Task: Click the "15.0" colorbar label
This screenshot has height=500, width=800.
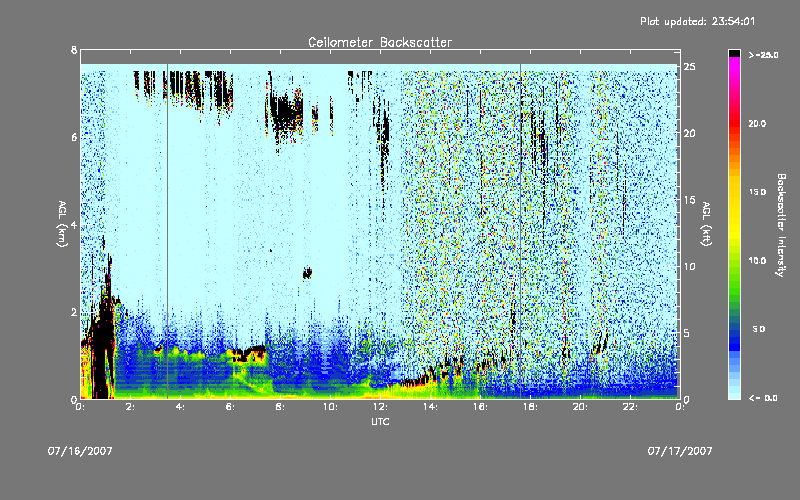Action: pyautogui.click(x=757, y=192)
